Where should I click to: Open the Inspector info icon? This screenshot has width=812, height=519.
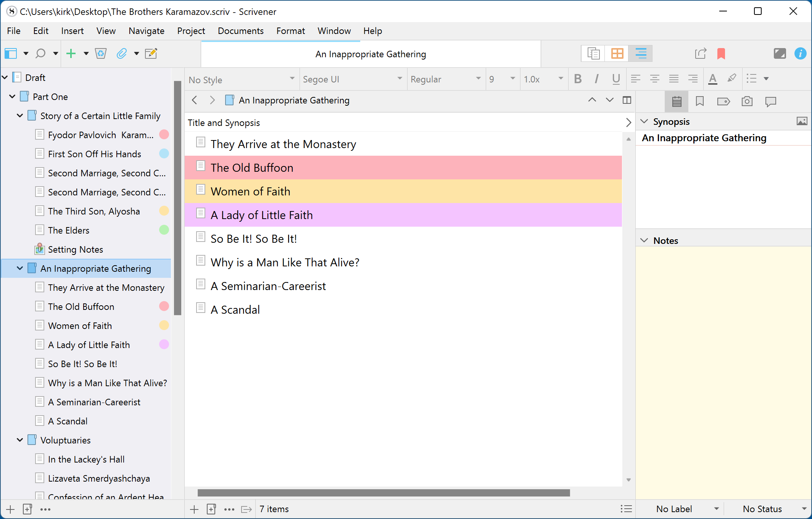[x=800, y=53]
